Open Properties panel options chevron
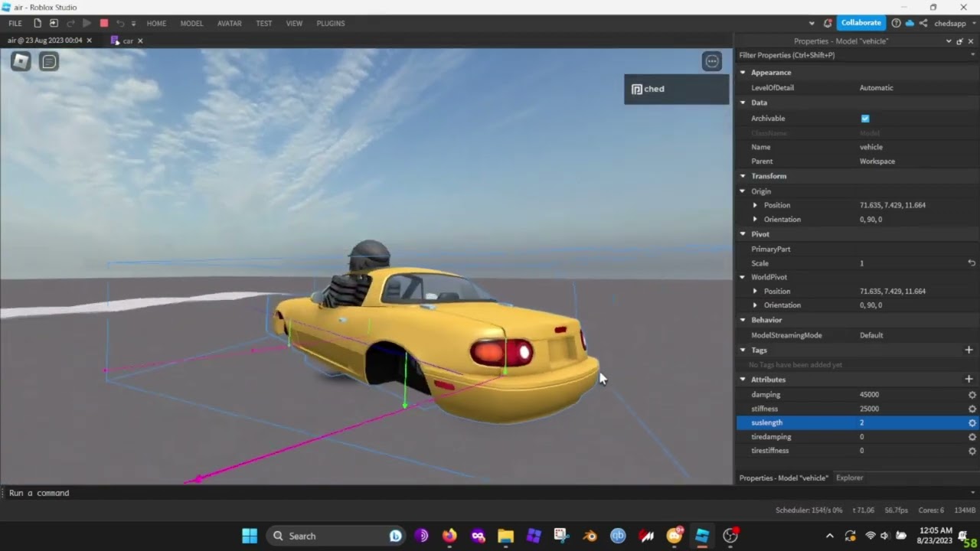Viewport: 980px width, 551px height. coord(949,41)
